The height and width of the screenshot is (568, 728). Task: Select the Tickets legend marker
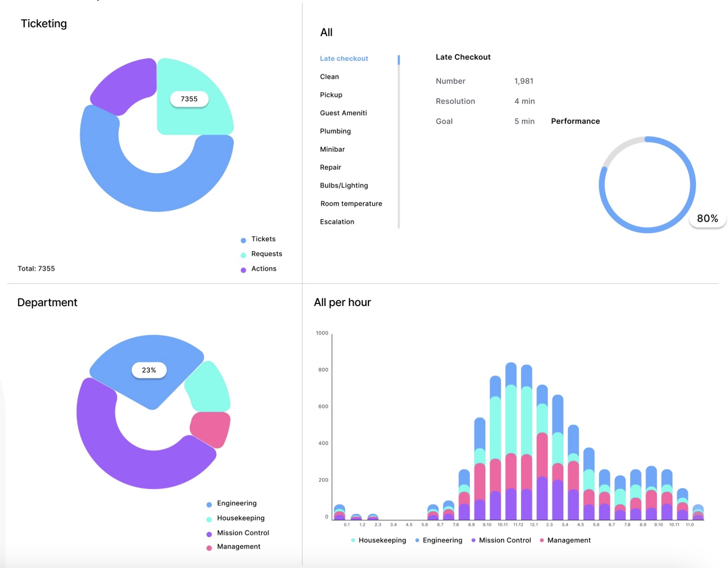tap(243, 239)
